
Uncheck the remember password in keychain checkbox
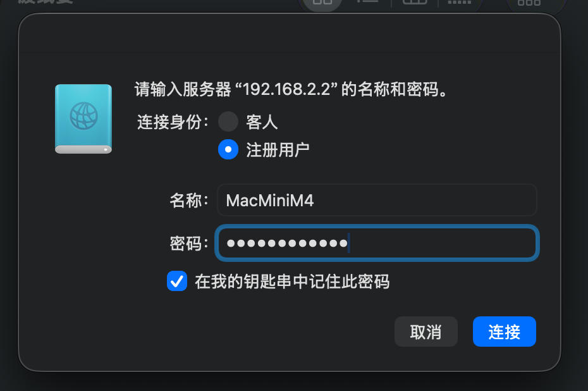point(177,281)
